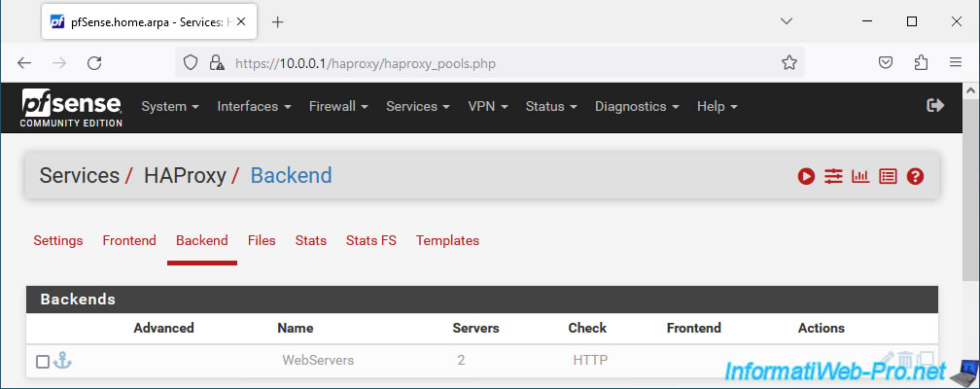Expand the Services menu
This screenshot has height=389, width=980.
point(418,106)
